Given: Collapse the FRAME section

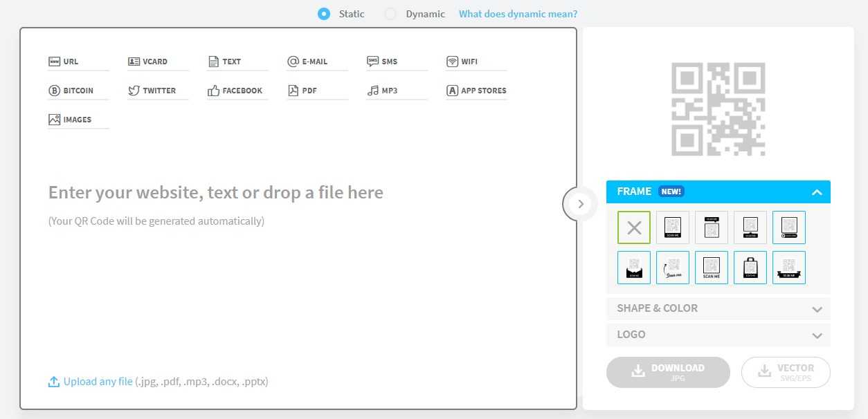Looking at the screenshot, I should pyautogui.click(x=817, y=192).
